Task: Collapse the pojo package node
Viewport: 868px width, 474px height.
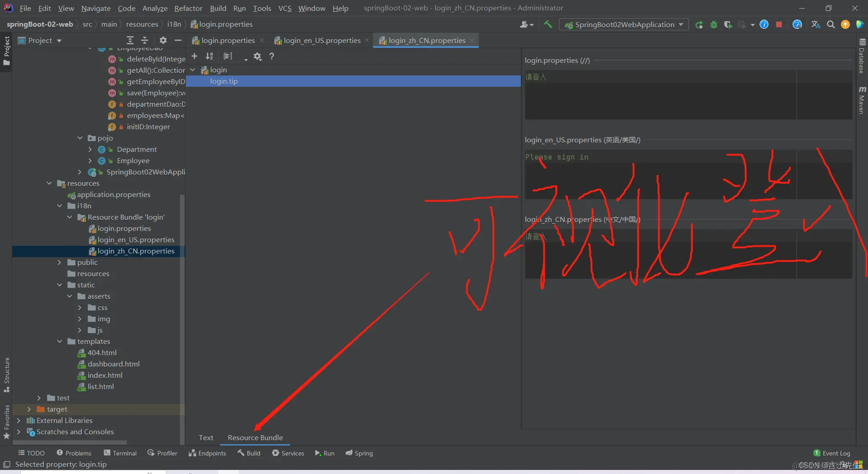Action: click(x=80, y=138)
